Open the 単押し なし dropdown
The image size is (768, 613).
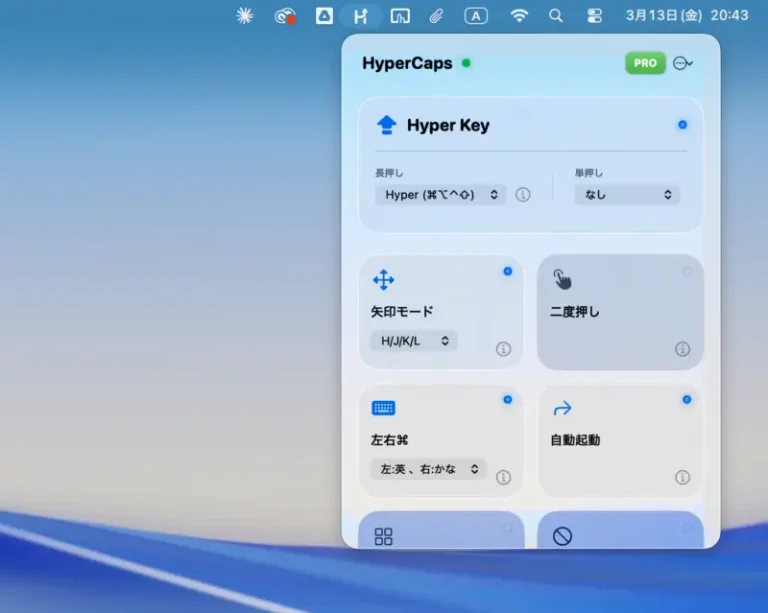pos(627,195)
